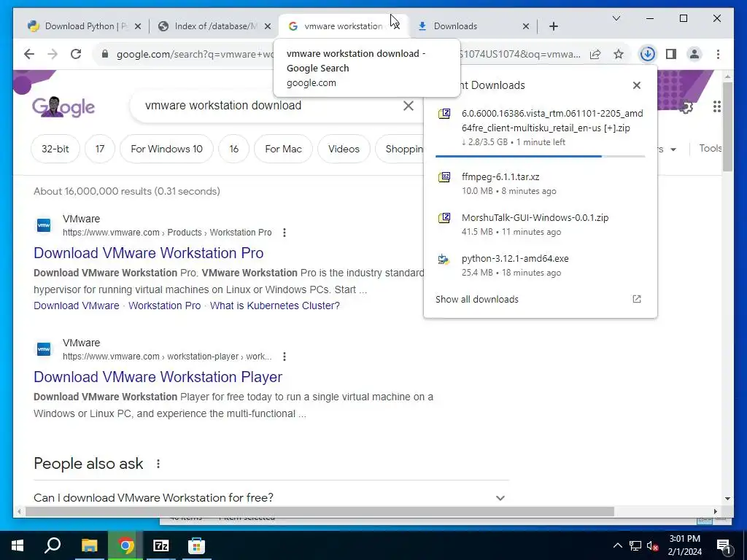Close the Index of /database tab
747x560 pixels.
[268, 27]
